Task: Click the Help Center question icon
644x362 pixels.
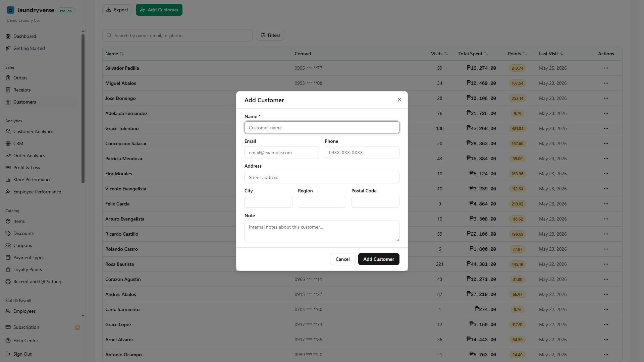Action: 8,341
